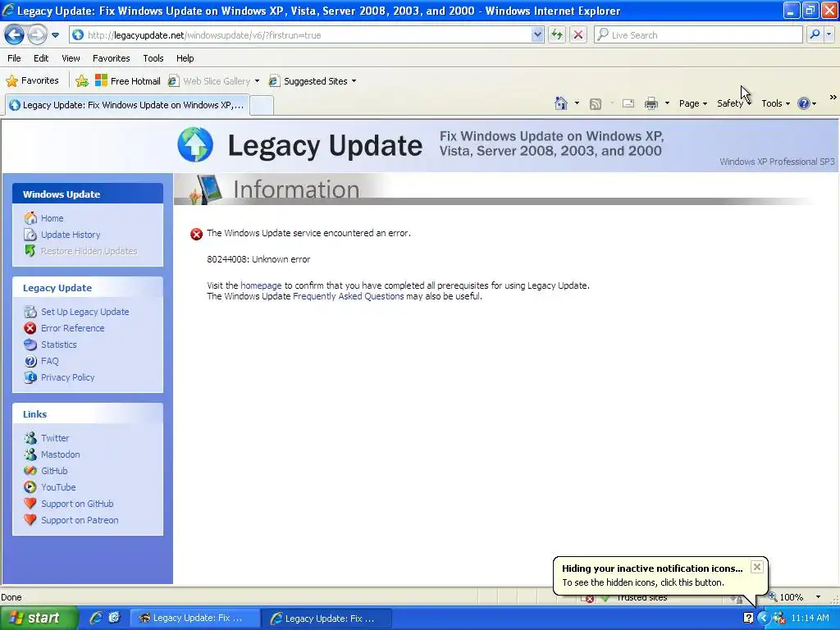Refresh the page with the green arrows

[x=557, y=35]
